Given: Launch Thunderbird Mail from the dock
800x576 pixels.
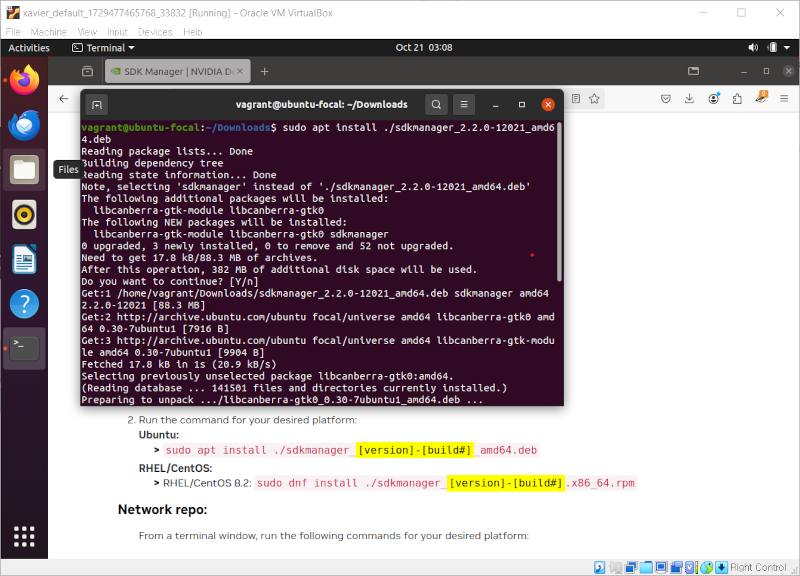Looking at the screenshot, I should click(24, 125).
